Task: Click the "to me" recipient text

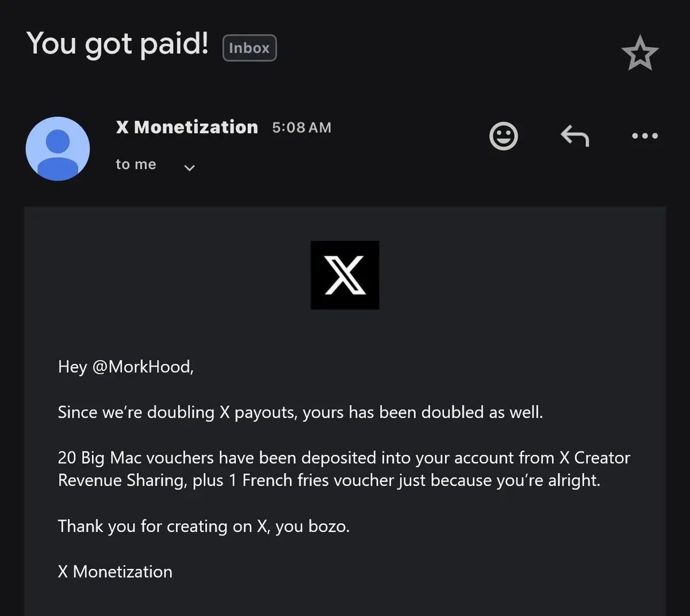Action: tap(136, 164)
